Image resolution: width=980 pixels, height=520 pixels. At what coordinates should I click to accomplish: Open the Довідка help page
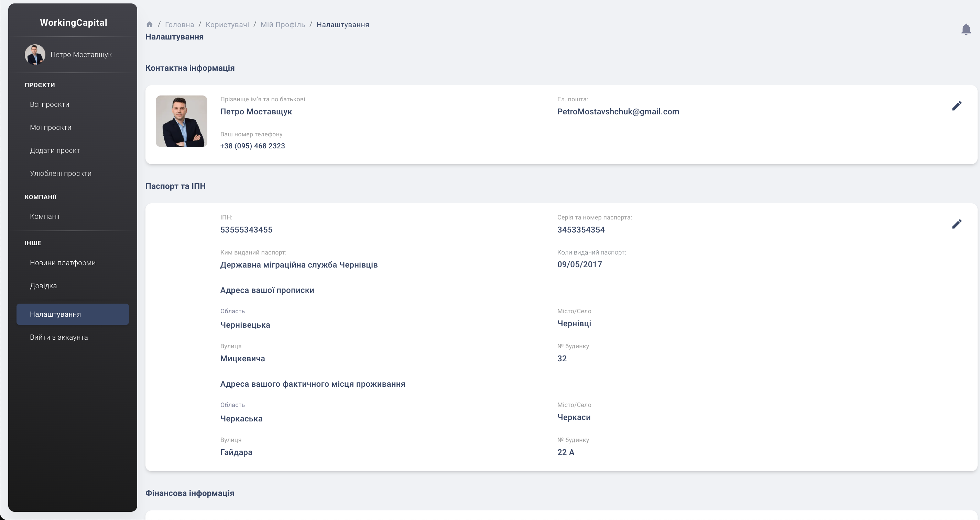pyautogui.click(x=43, y=286)
